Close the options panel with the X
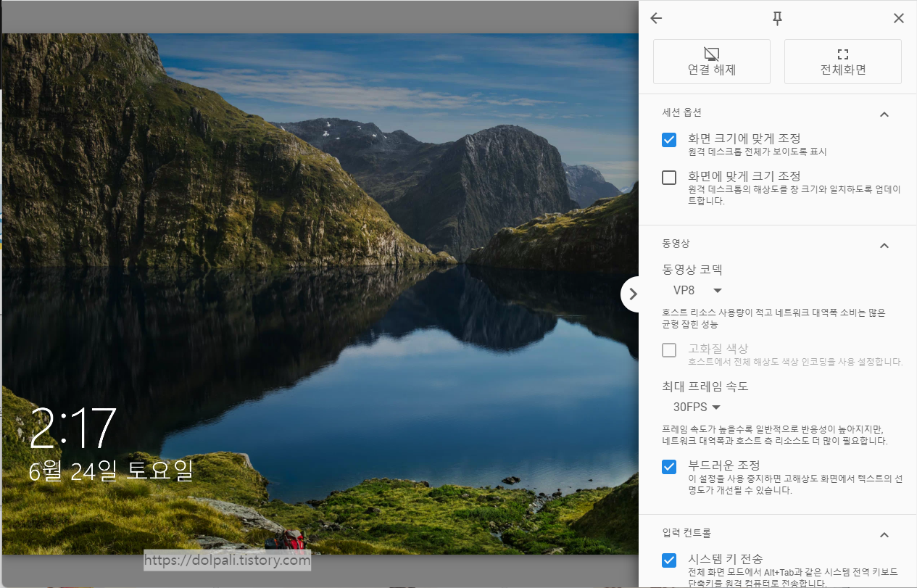 click(x=898, y=17)
